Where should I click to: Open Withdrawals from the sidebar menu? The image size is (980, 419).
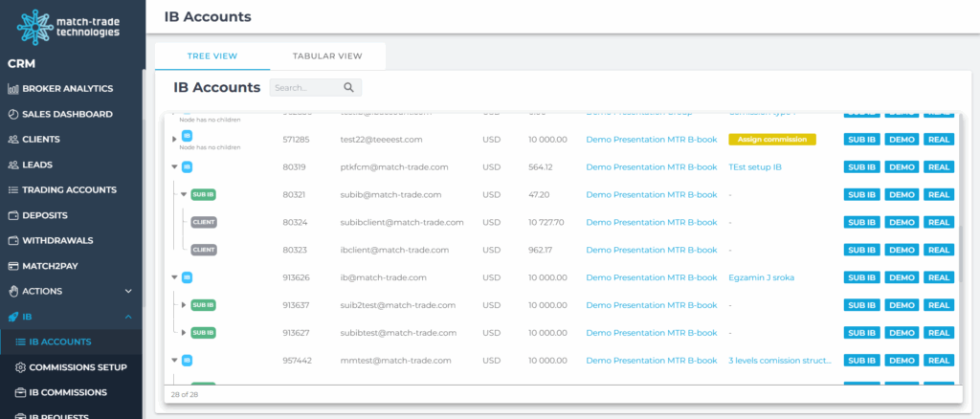[x=61, y=240]
